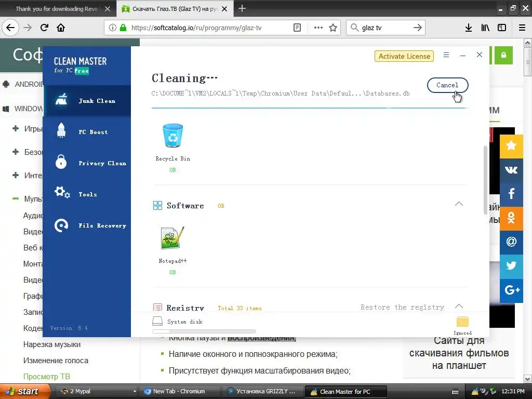The image size is (532, 399).
Task: Go back in the browser
Action: pos(10,28)
